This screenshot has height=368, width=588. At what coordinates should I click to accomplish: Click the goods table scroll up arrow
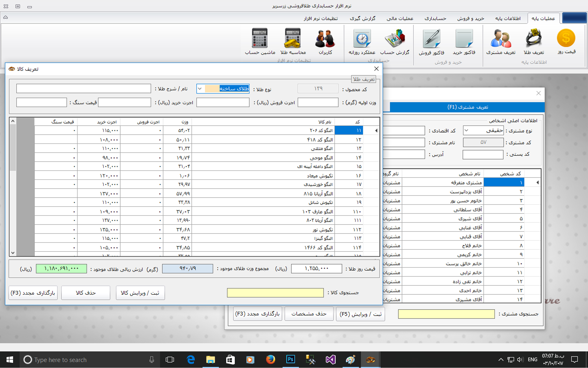pos(13,121)
